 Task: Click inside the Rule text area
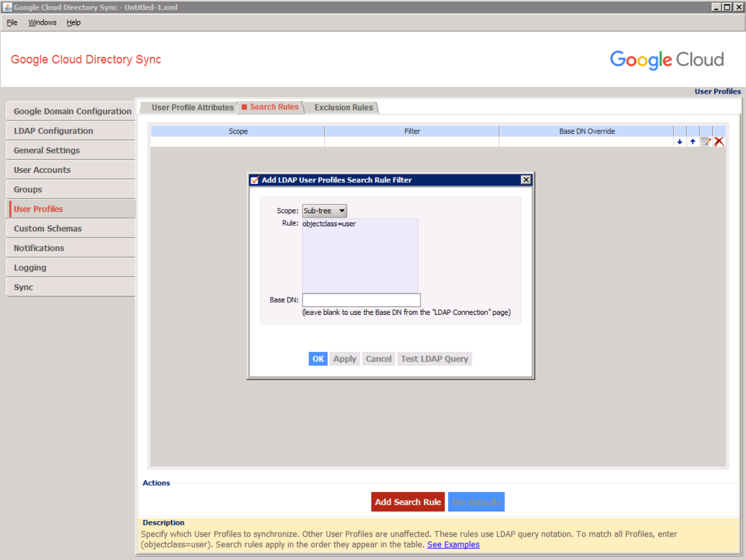(x=360, y=256)
